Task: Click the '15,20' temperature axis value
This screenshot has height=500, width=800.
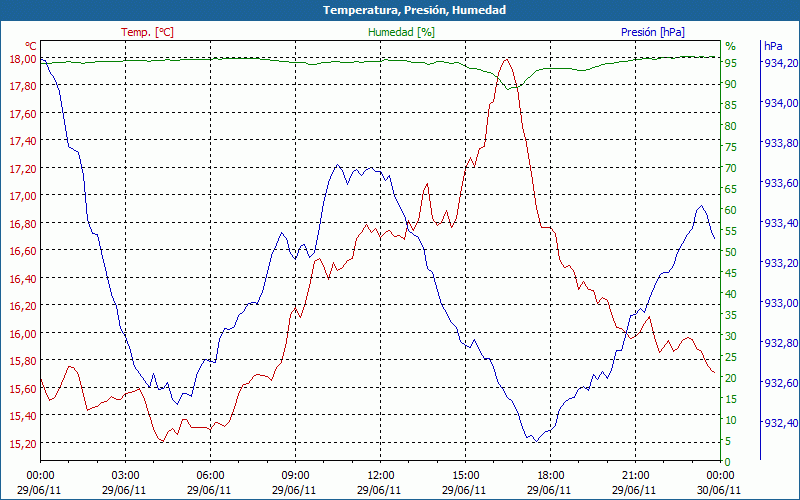Action: click(x=23, y=443)
